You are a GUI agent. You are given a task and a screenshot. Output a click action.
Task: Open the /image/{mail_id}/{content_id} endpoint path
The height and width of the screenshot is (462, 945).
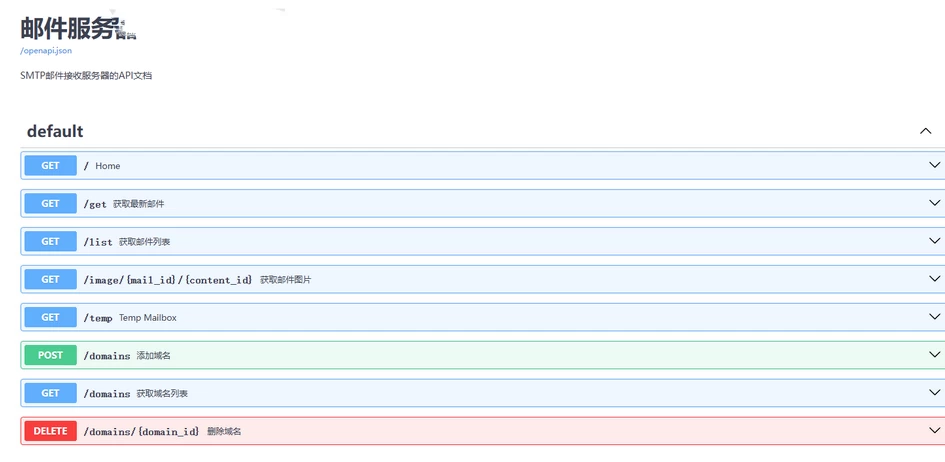click(x=168, y=280)
